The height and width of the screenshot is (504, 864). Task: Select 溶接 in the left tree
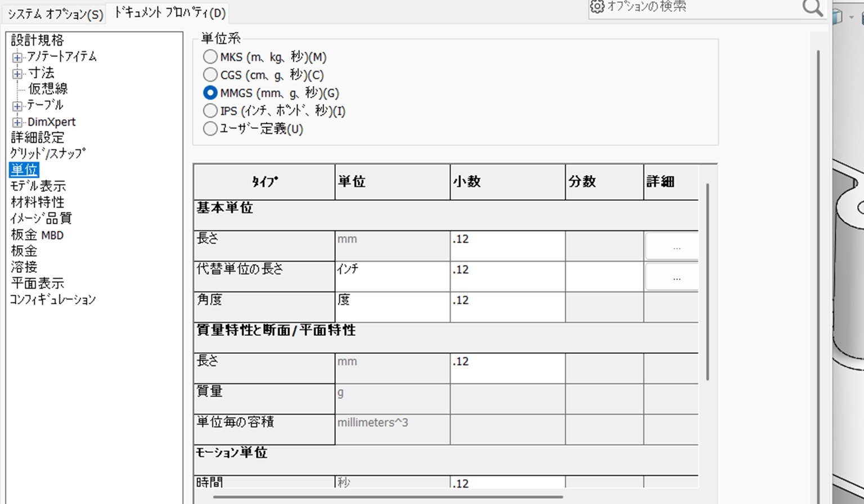pyautogui.click(x=24, y=267)
